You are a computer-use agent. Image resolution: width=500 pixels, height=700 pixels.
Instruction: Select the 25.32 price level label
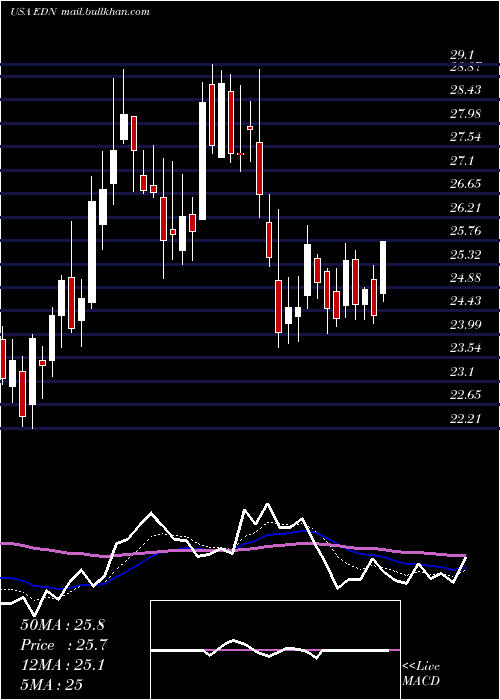(x=466, y=255)
